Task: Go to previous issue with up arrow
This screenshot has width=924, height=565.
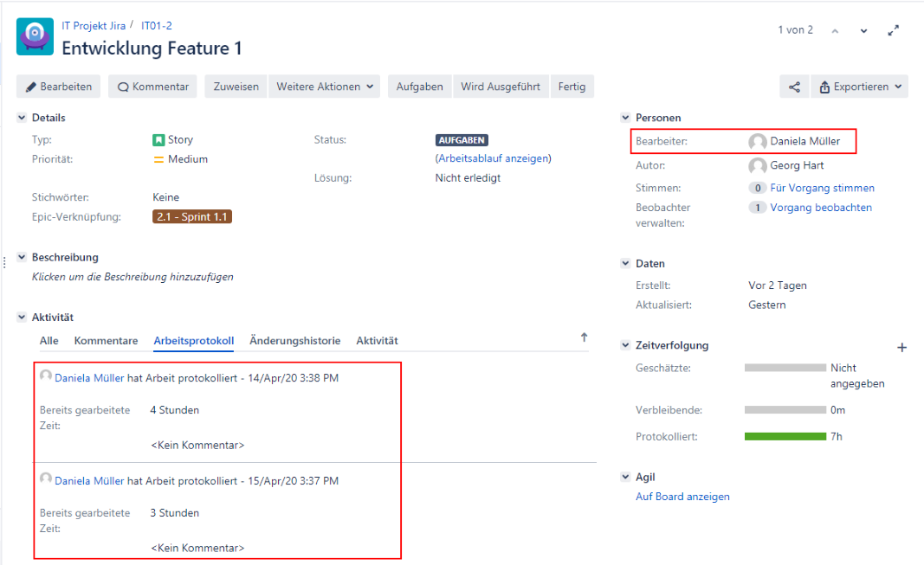Action: pos(835,31)
